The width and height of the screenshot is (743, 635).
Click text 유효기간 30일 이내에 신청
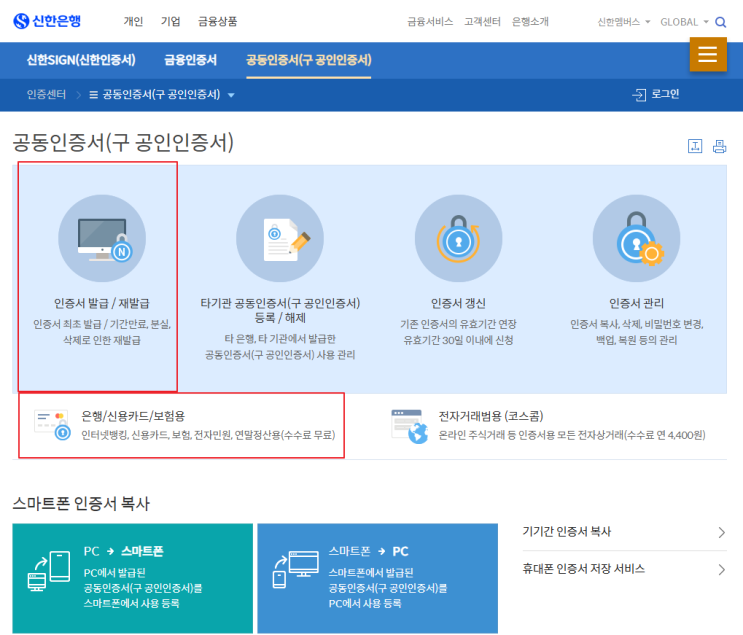pos(458,340)
